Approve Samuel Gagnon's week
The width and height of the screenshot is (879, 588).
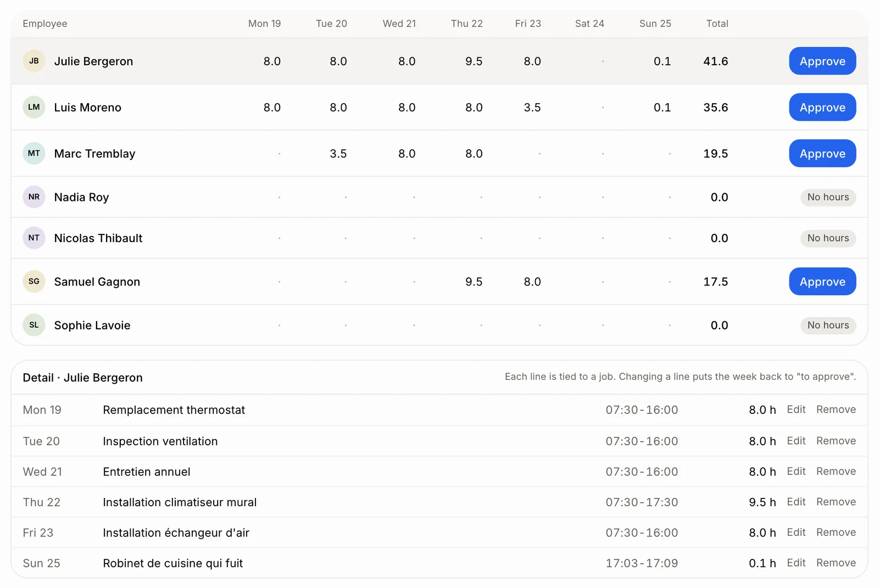[x=822, y=282]
